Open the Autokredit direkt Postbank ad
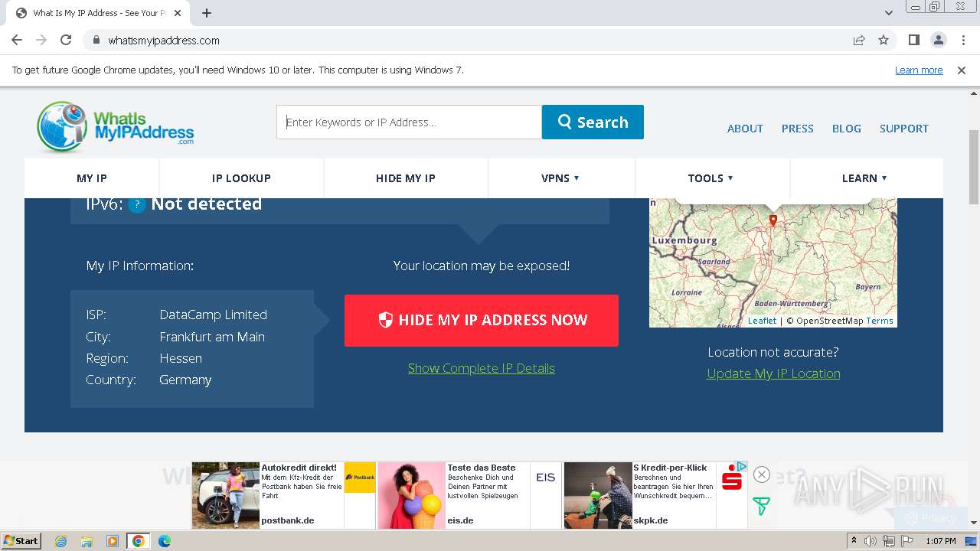This screenshot has width=980, height=551. point(284,495)
